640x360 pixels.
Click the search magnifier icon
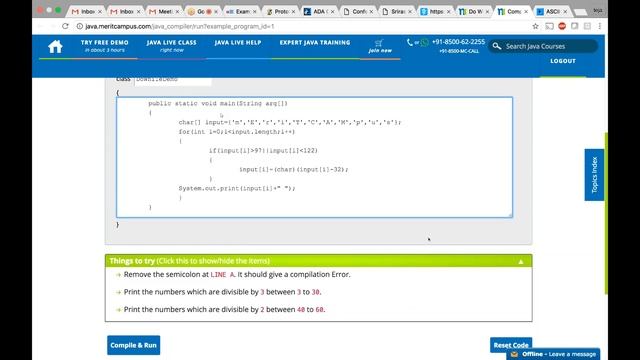(x=497, y=46)
